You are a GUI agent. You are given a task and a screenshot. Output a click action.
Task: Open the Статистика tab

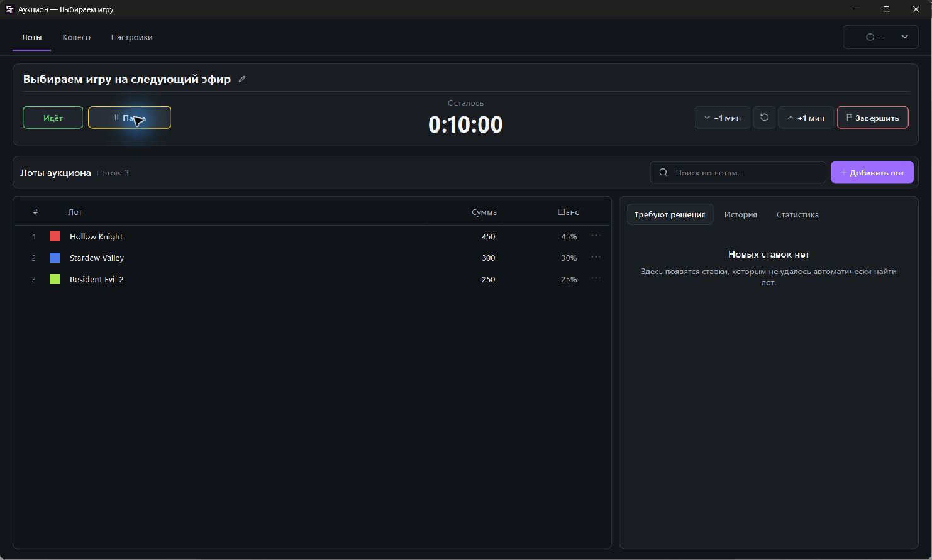coord(797,214)
